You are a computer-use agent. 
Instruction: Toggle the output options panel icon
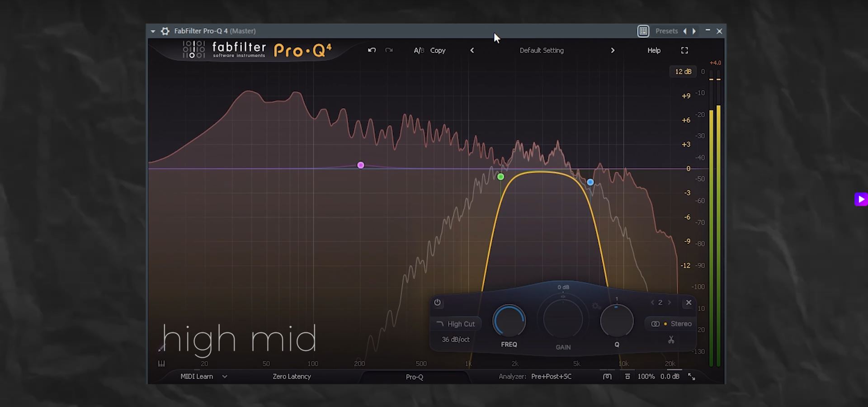point(627,376)
